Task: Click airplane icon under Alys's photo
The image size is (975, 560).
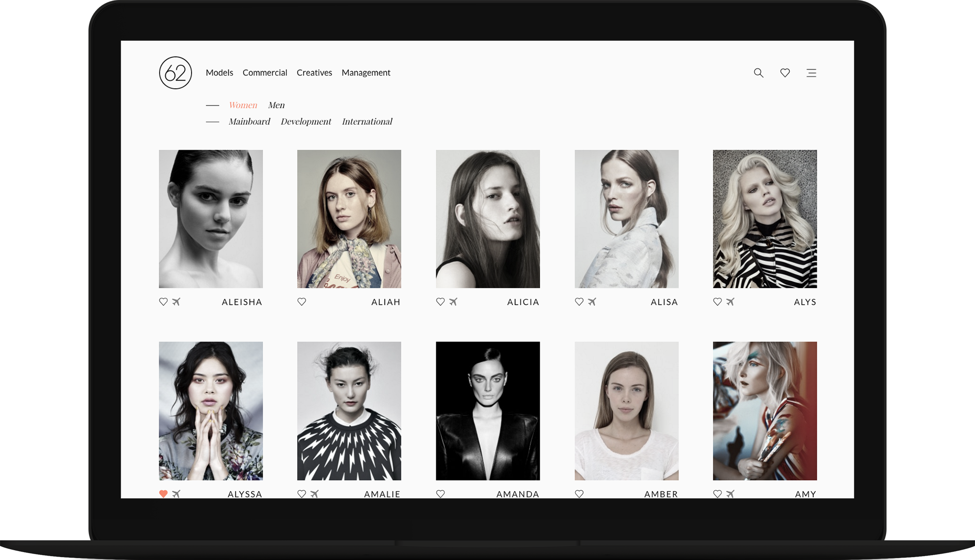Action: click(730, 302)
